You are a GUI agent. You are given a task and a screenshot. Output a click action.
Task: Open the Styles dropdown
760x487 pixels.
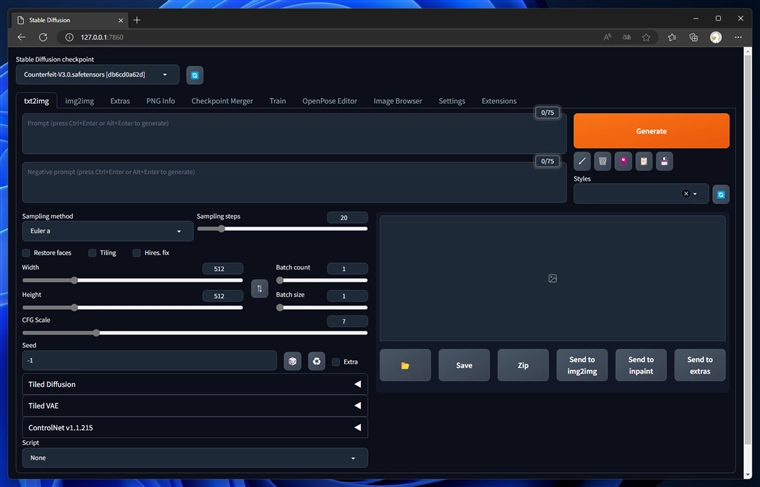(x=641, y=194)
